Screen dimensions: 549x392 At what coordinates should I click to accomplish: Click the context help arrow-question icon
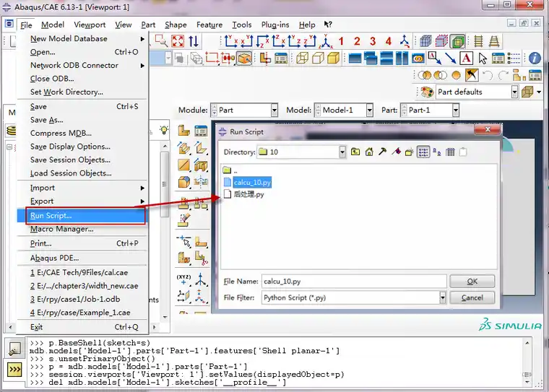(328, 25)
